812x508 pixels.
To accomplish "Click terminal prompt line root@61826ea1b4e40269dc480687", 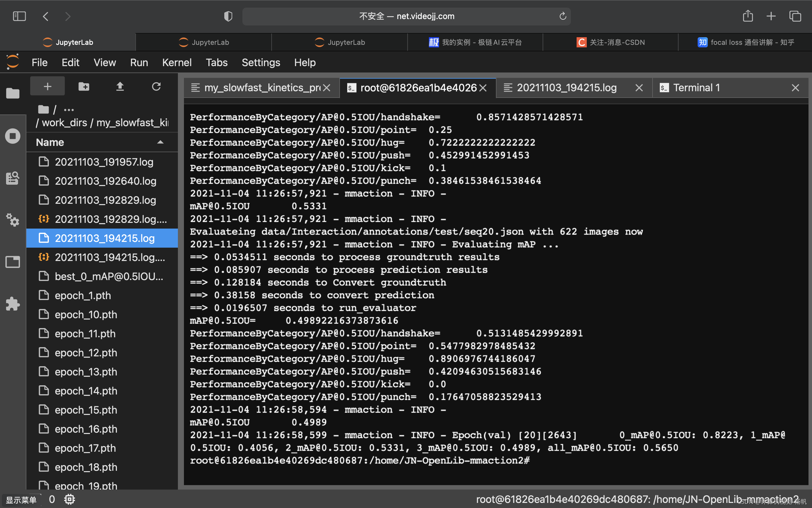I will pos(360,460).
